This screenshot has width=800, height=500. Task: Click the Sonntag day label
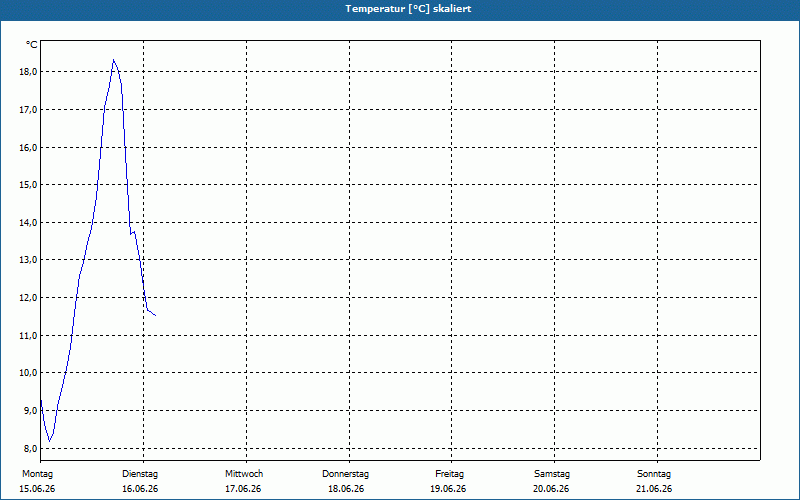click(x=654, y=474)
